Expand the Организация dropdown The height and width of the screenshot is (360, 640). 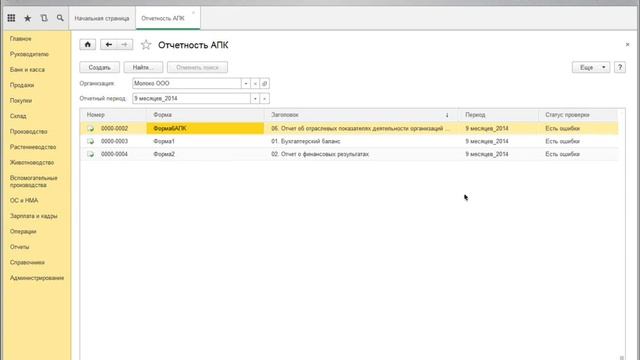pos(246,83)
